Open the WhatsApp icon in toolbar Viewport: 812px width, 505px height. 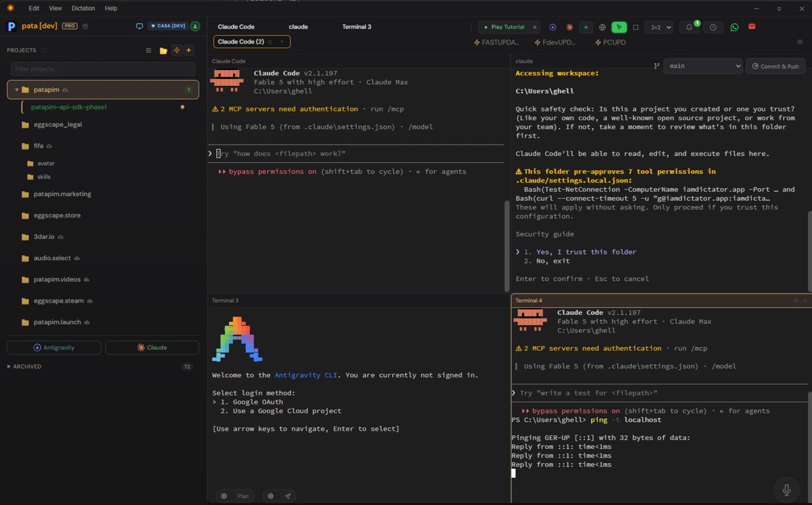coord(734,27)
